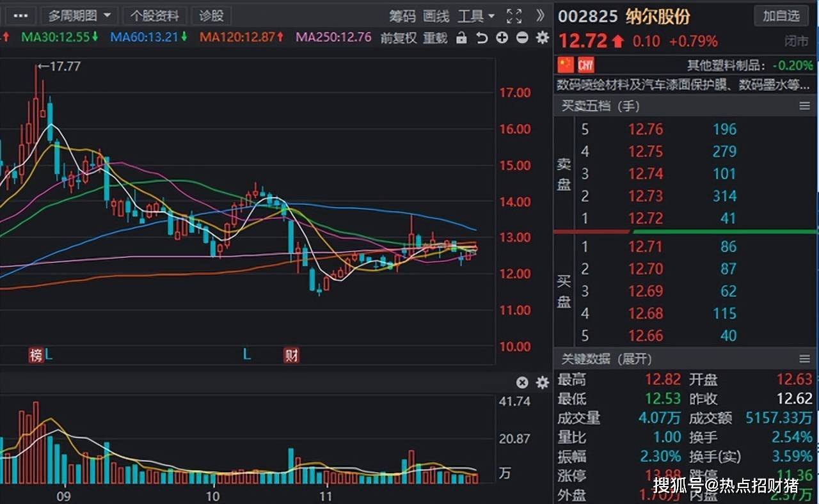Click the L marker near October
This screenshot has width=819, height=504.
click(x=247, y=355)
